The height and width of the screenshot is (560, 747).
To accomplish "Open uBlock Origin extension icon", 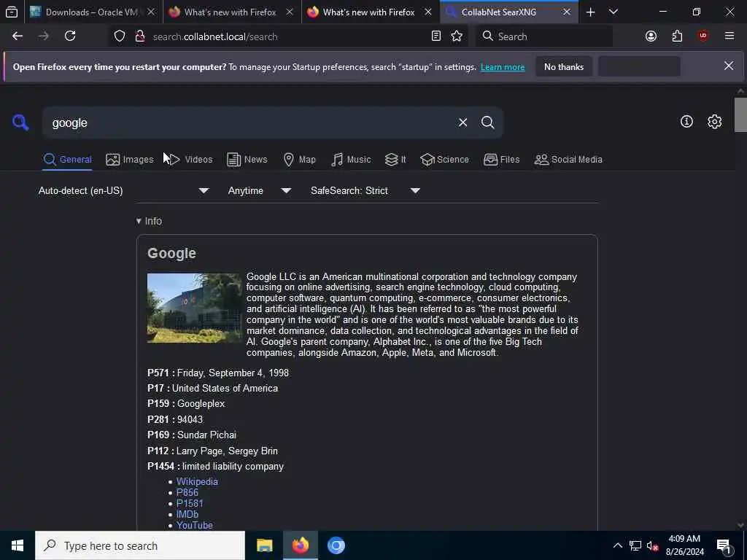I will pyautogui.click(x=703, y=36).
